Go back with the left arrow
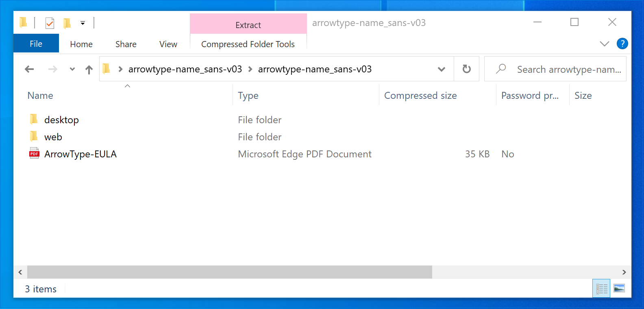644x309 pixels. pos(29,69)
